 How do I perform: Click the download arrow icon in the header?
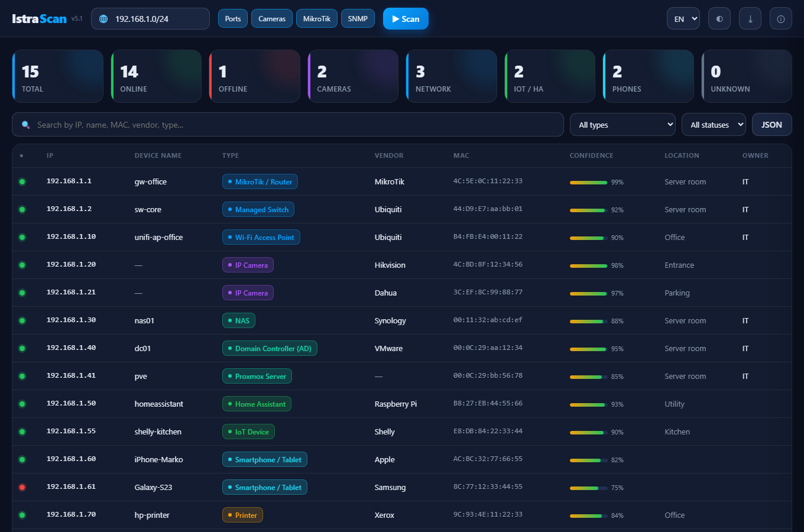(x=750, y=19)
